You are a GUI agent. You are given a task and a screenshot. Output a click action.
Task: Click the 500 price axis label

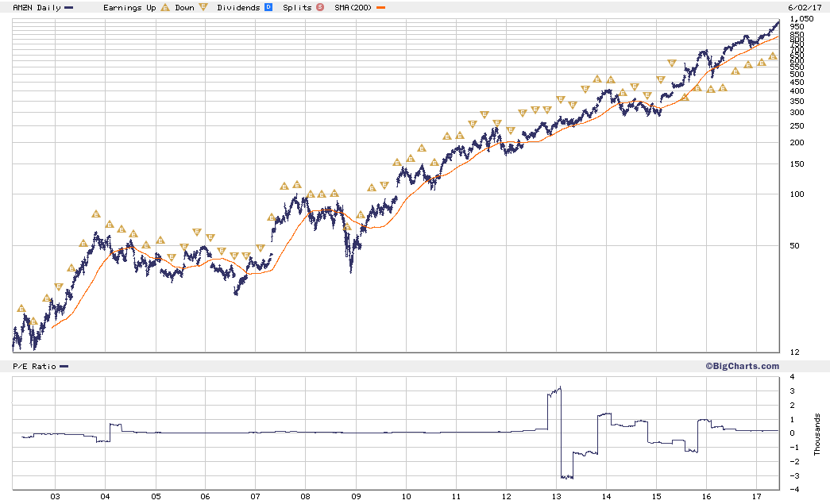coord(797,74)
